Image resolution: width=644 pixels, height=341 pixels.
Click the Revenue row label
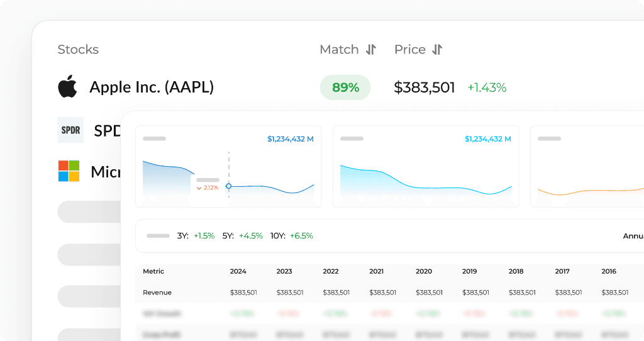(x=157, y=293)
